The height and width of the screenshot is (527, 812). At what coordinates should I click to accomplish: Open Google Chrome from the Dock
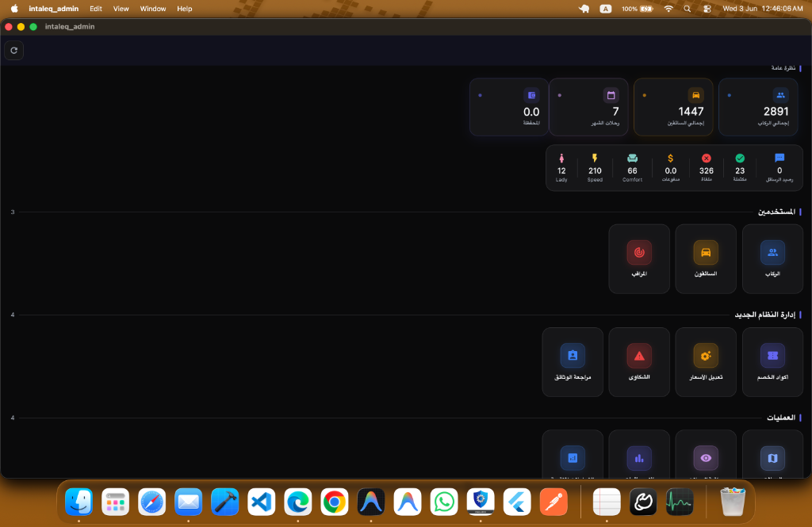tap(334, 502)
